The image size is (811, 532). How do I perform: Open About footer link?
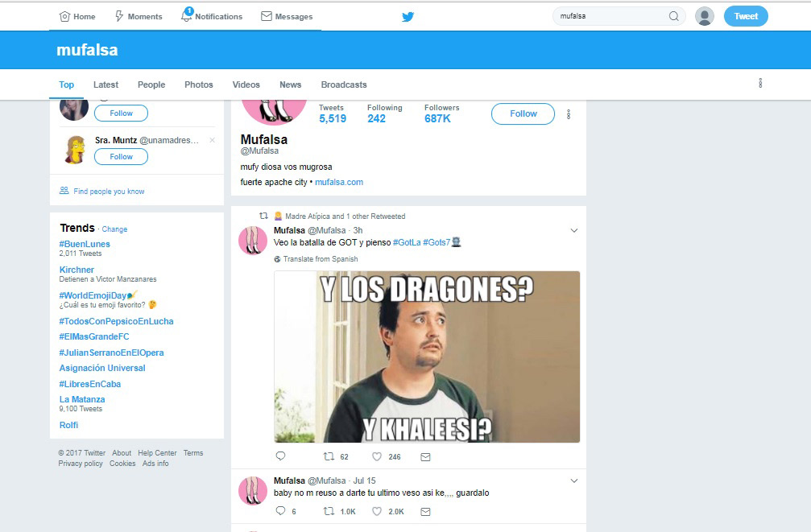(122, 453)
